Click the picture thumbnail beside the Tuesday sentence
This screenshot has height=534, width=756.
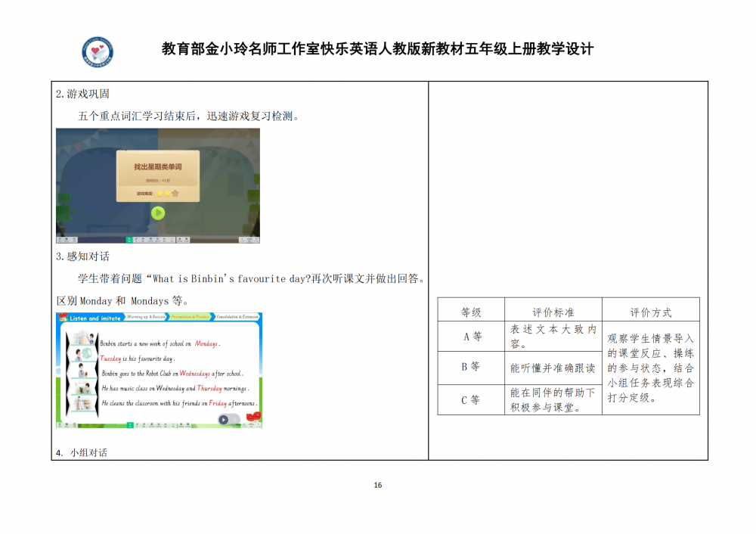83,355
